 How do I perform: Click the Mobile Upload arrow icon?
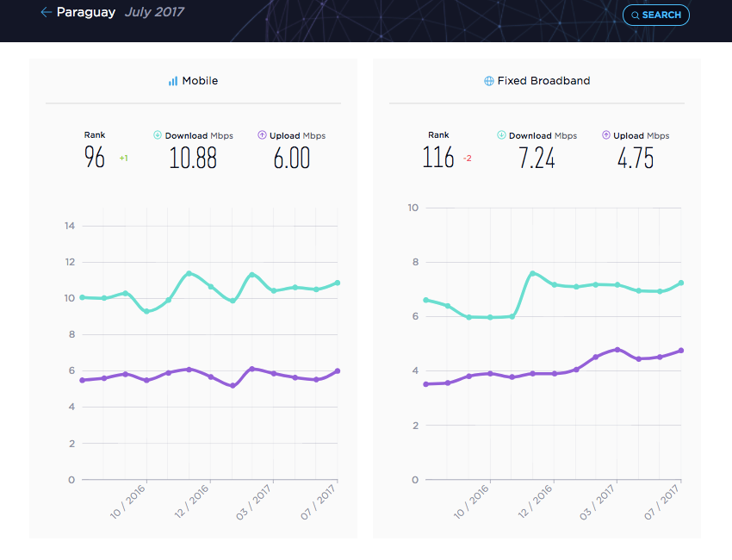(x=262, y=135)
